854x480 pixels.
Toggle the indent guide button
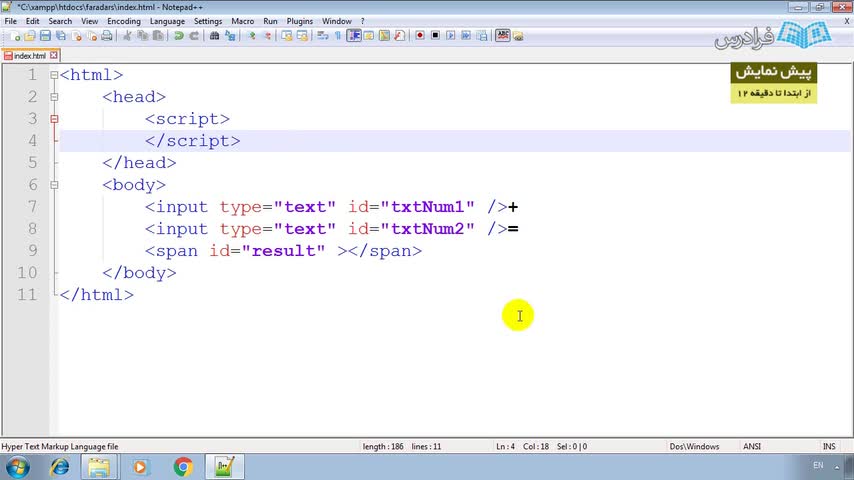(x=353, y=36)
